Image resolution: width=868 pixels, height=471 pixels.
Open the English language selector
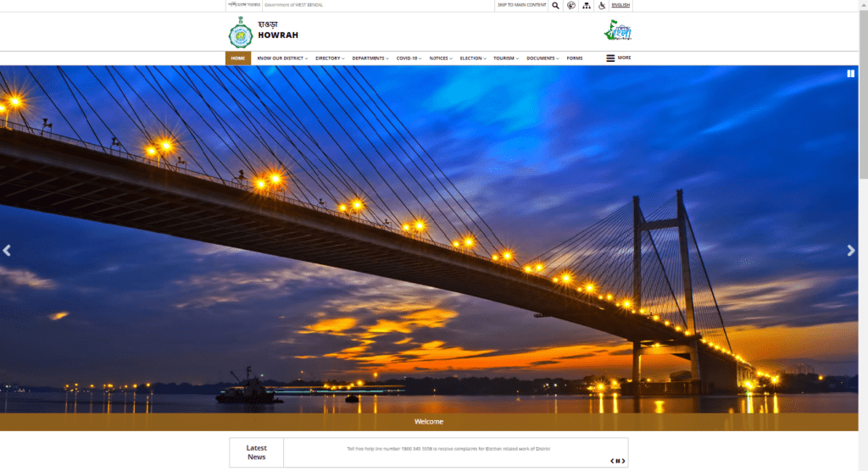(x=620, y=5)
